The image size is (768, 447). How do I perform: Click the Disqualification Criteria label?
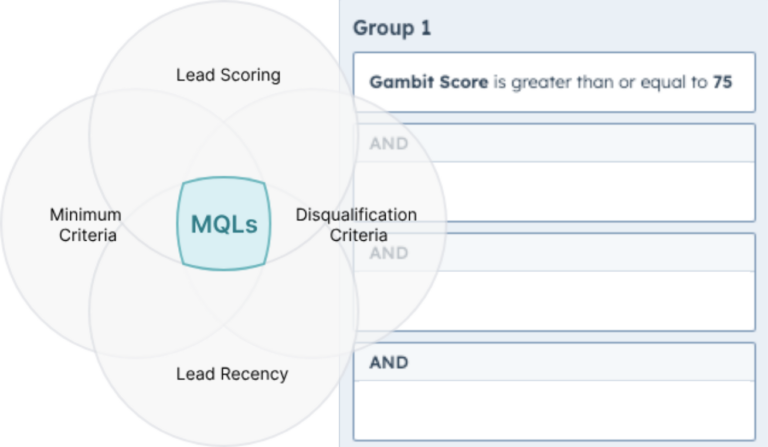356,225
